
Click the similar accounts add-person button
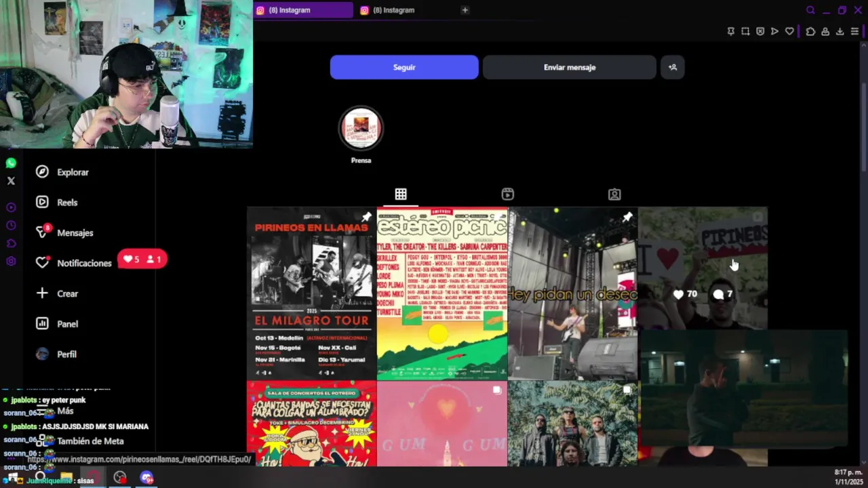pyautogui.click(x=673, y=67)
